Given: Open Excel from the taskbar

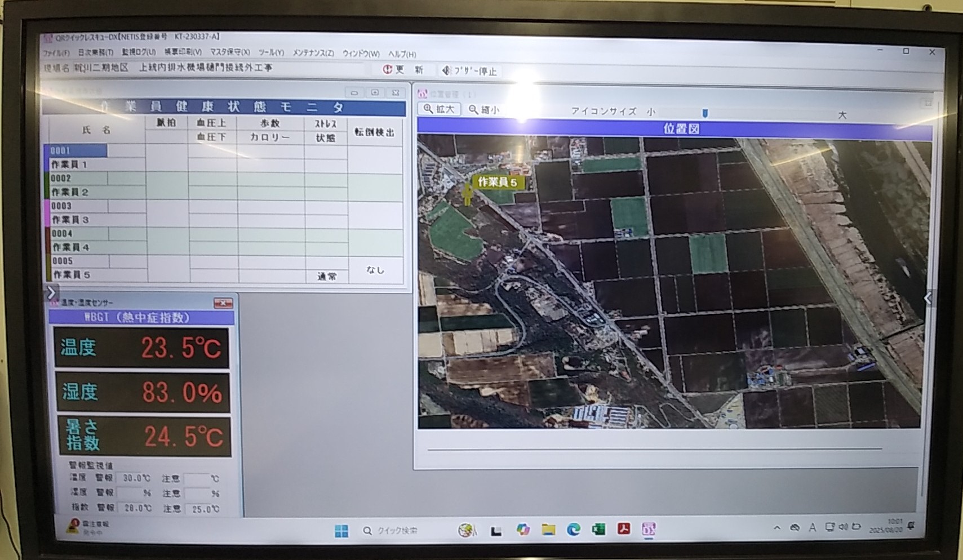Looking at the screenshot, I should [x=598, y=529].
